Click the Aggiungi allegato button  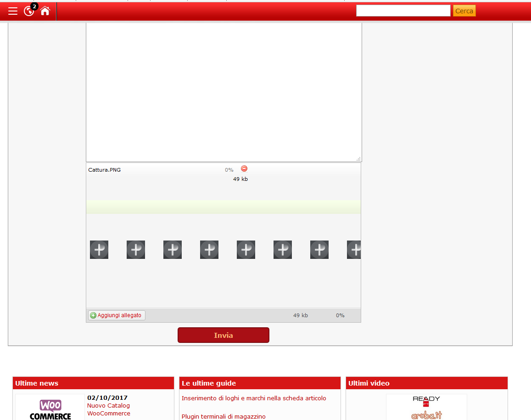117,315
